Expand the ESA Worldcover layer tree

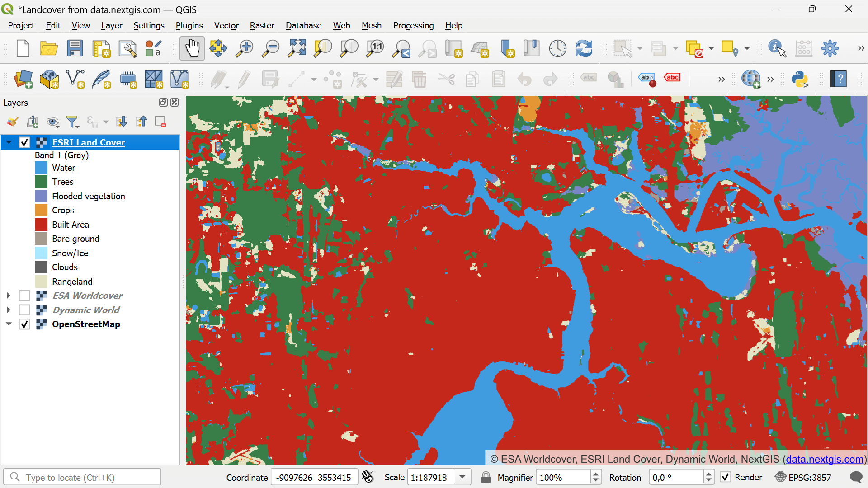click(x=9, y=296)
